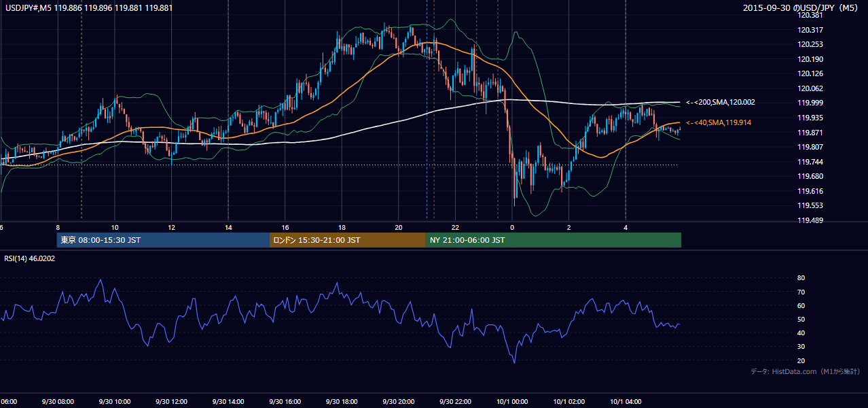Click the 2015-09-30 USD/JPY (M5) chart title
This screenshot has width=868, height=408.
click(x=801, y=8)
